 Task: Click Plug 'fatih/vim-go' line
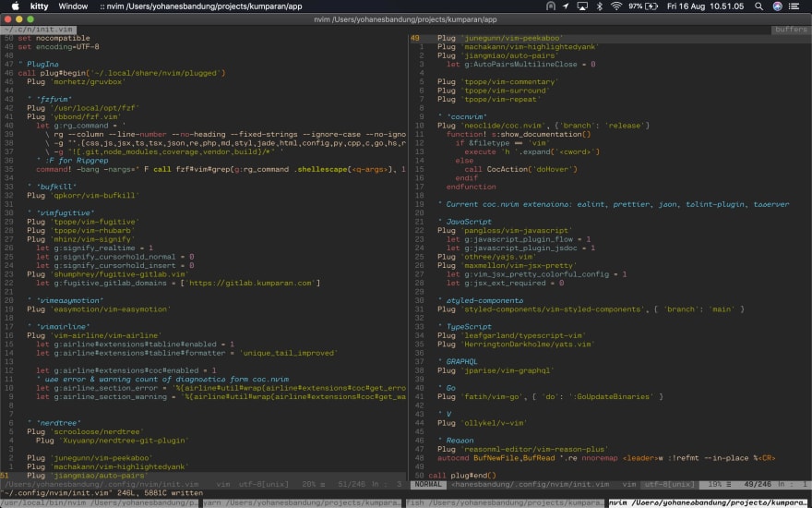point(550,396)
